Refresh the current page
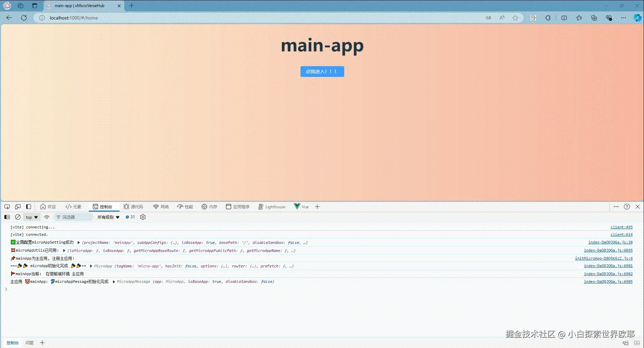This screenshot has height=348, width=644. coord(24,18)
